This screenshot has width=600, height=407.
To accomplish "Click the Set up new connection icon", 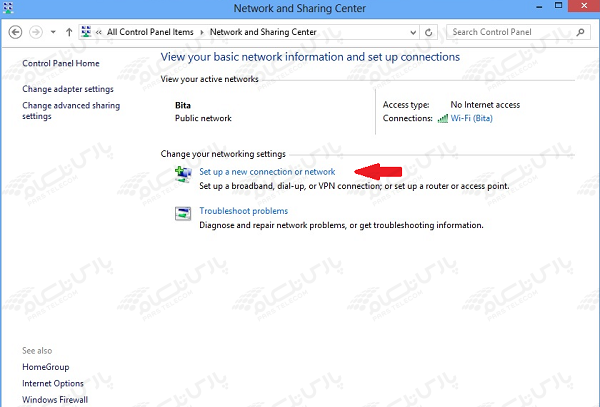I will [x=183, y=176].
